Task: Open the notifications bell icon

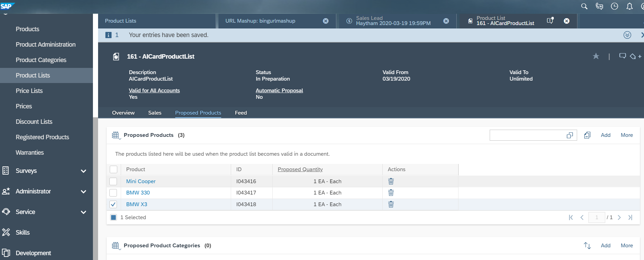Action: click(x=630, y=6)
